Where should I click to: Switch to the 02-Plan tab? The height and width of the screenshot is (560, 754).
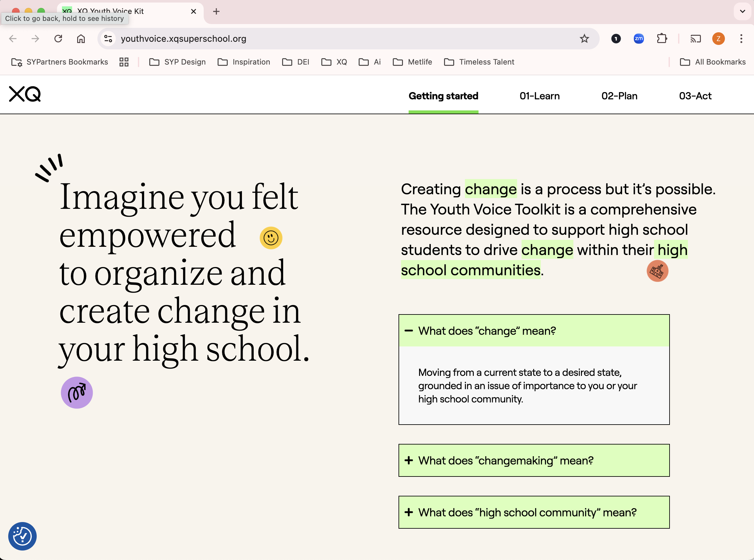point(619,96)
